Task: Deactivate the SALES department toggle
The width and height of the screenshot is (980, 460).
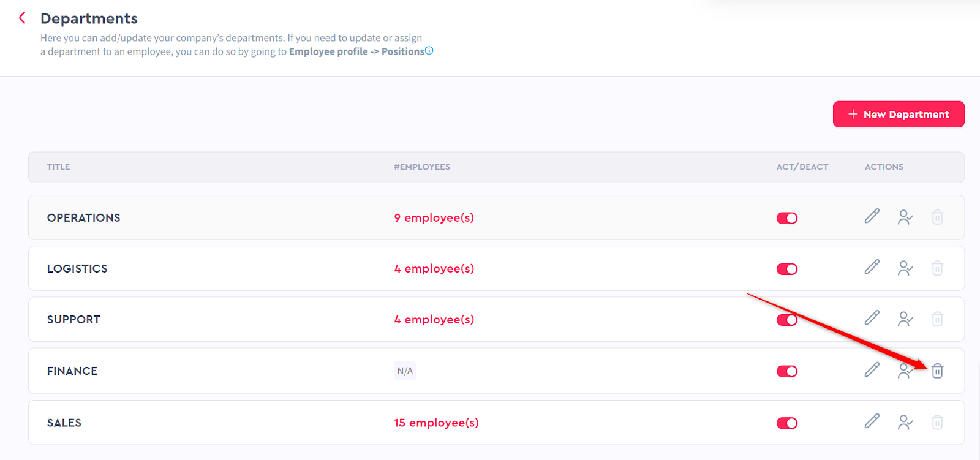Action: click(787, 423)
